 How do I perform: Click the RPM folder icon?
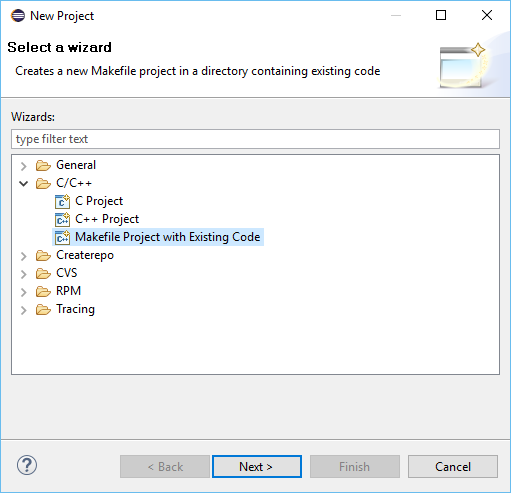(x=43, y=291)
